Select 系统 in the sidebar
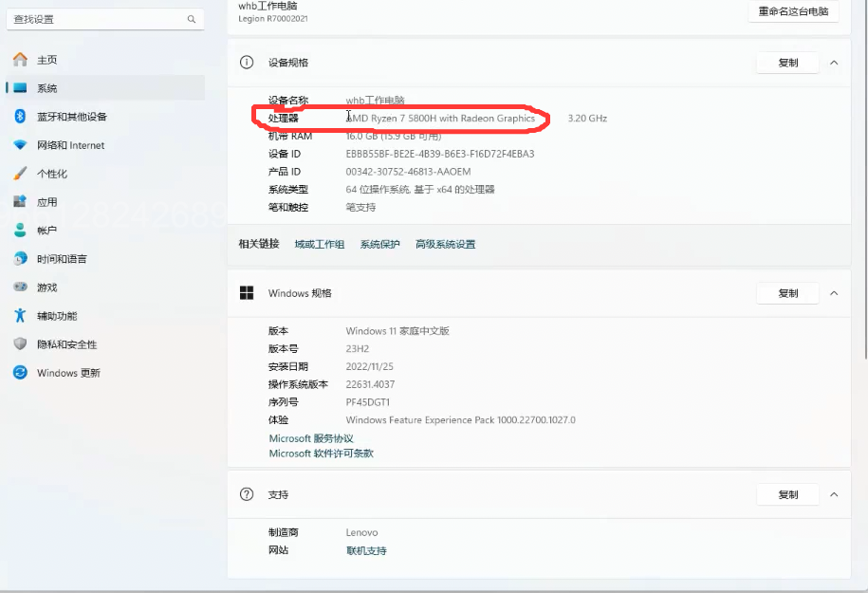Screen dimensions: 868x593 [105, 88]
